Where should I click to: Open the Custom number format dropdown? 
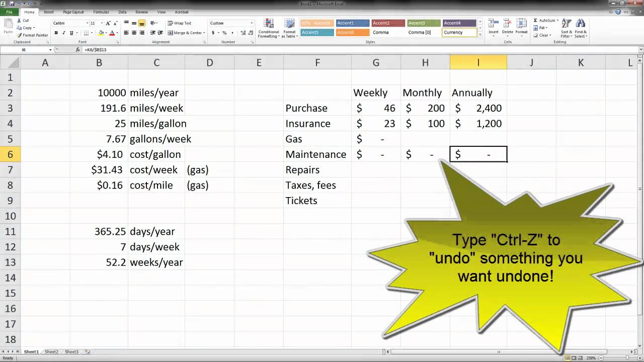[x=252, y=23]
